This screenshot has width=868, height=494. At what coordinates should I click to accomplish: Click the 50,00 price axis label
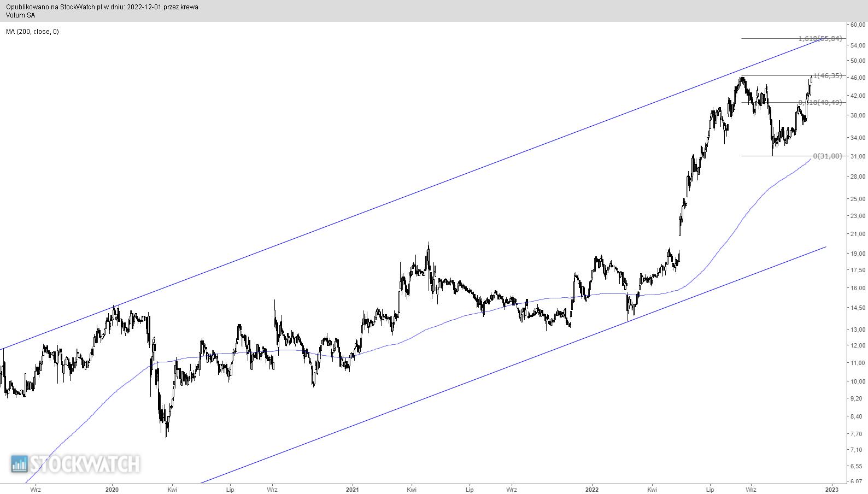(858, 61)
